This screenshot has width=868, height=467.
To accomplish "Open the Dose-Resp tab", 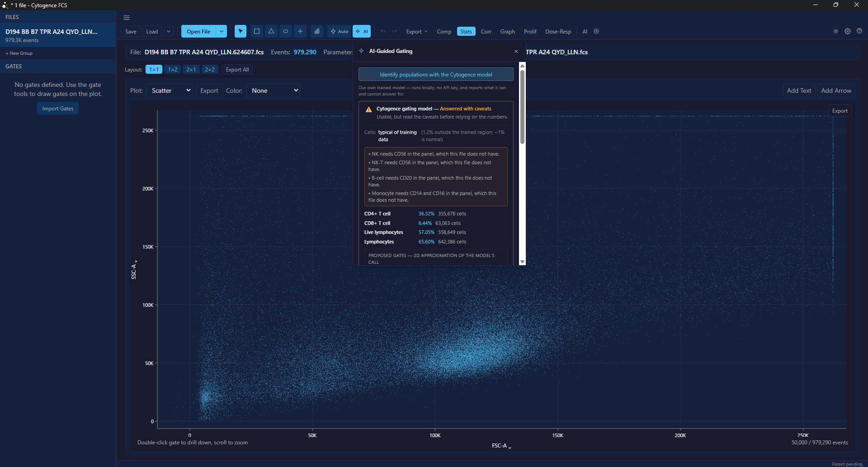I will pyautogui.click(x=558, y=31).
